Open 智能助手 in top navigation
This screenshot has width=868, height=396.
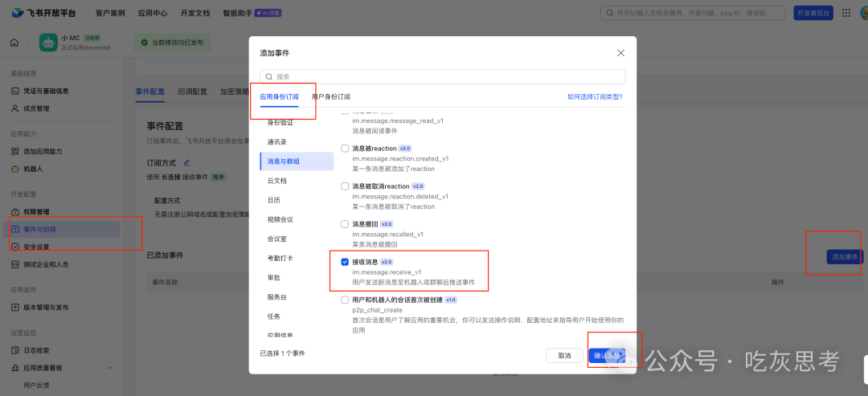(237, 13)
